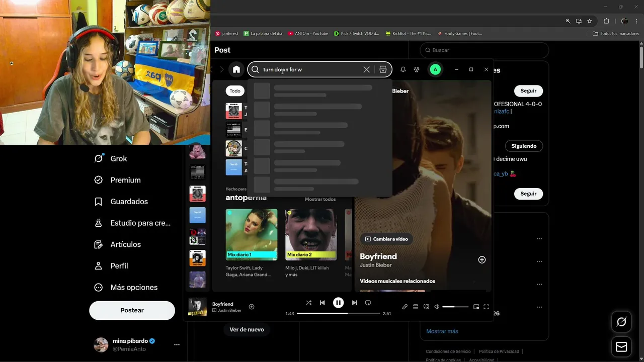644x362 pixels.
Task: Open 'Condiciones de Servicio' link
Action: [x=448, y=351]
